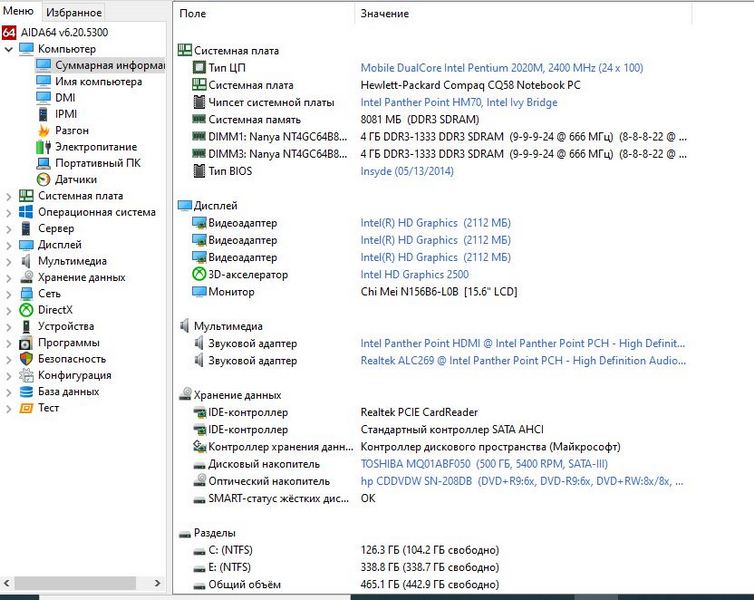The width and height of the screenshot is (754, 600).
Task: Click the Электропитание power icon
Action: click(44, 147)
